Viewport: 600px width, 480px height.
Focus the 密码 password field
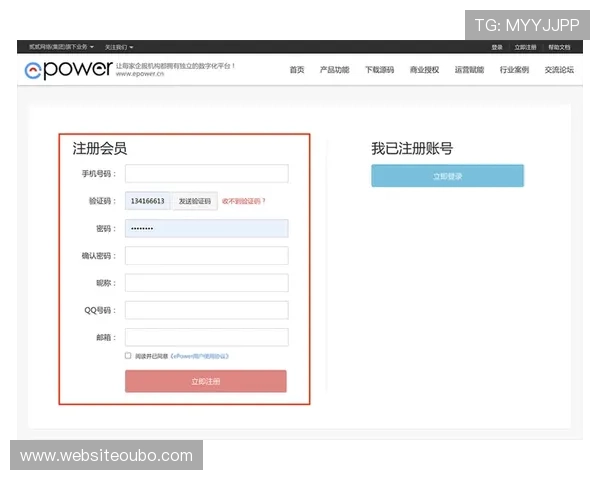click(x=207, y=229)
